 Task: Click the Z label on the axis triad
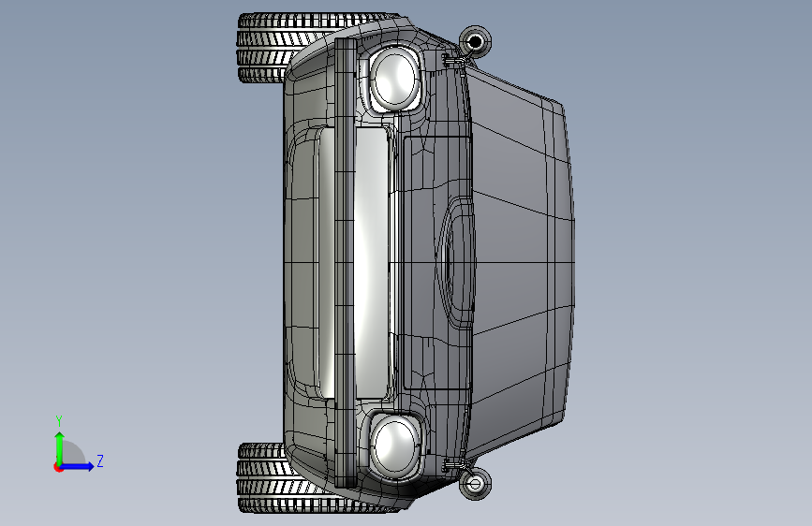tap(100, 460)
